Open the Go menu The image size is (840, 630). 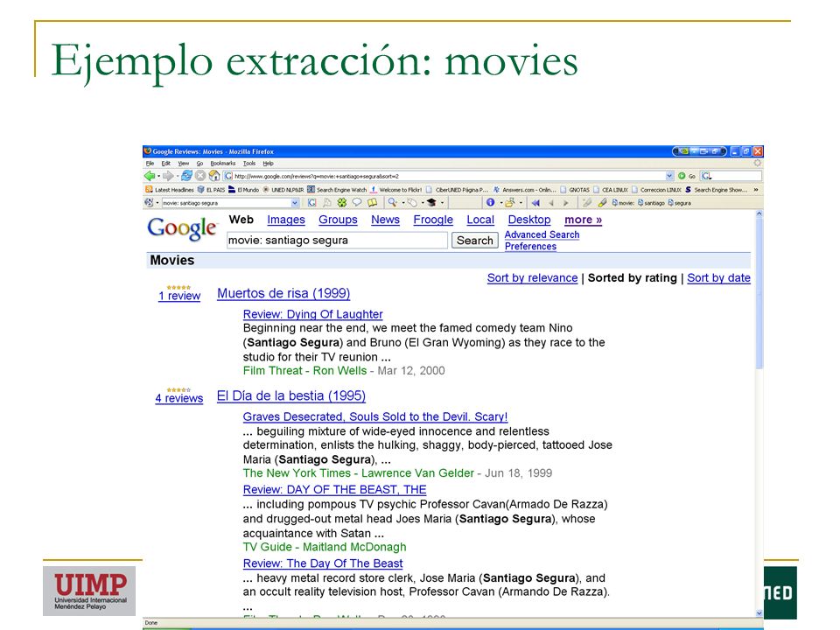tap(199, 164)
